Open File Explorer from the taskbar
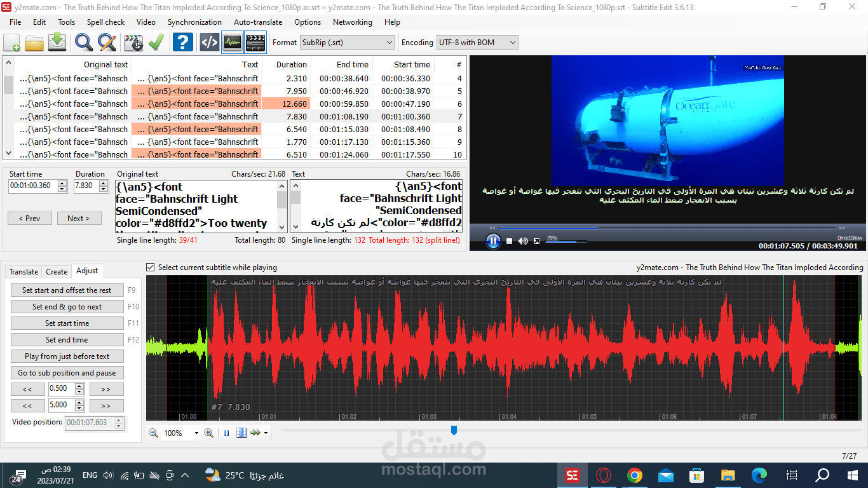 coord(728,475)
